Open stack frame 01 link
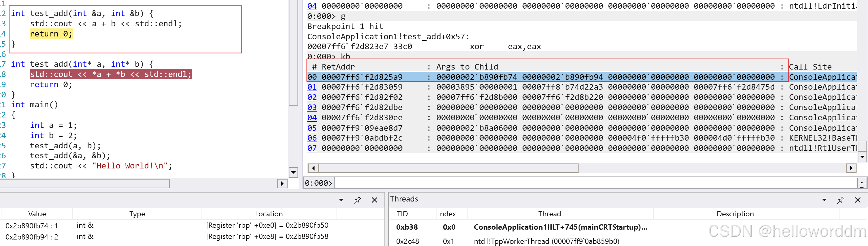Image resolution: width=868 pixels, height=246 pixels. 312,87
